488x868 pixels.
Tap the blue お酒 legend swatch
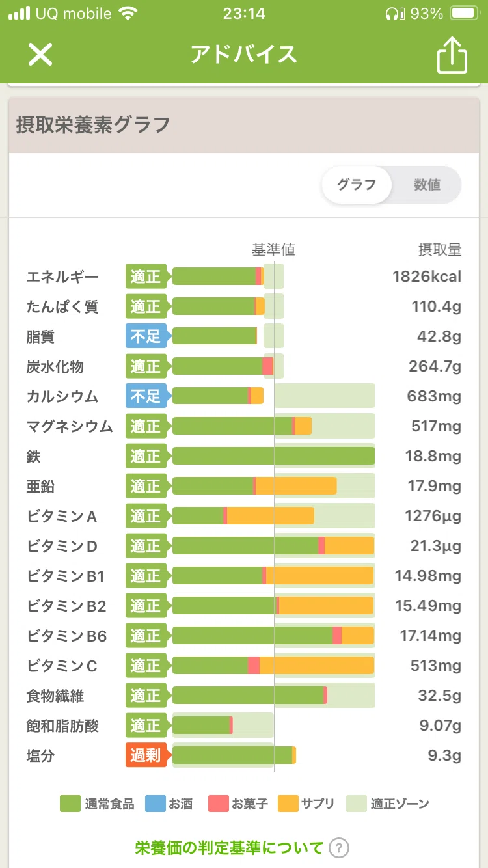tap(155, 804)
